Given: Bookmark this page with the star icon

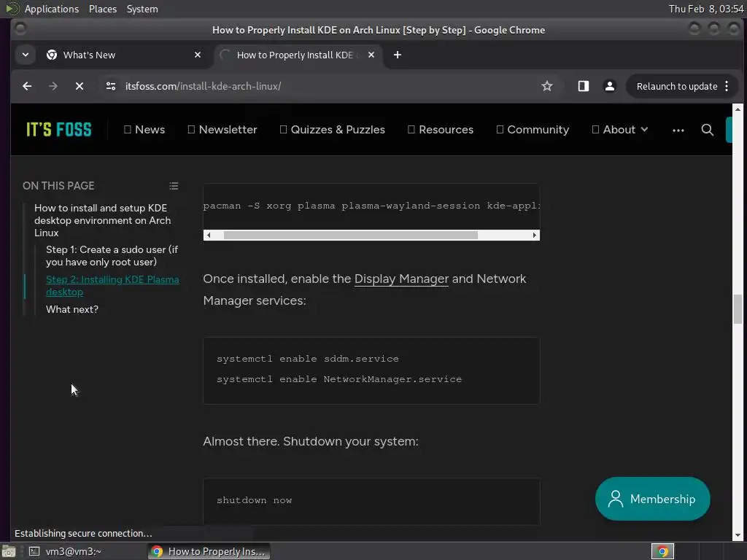Looking at the screenshot, I should click(547, 86).
